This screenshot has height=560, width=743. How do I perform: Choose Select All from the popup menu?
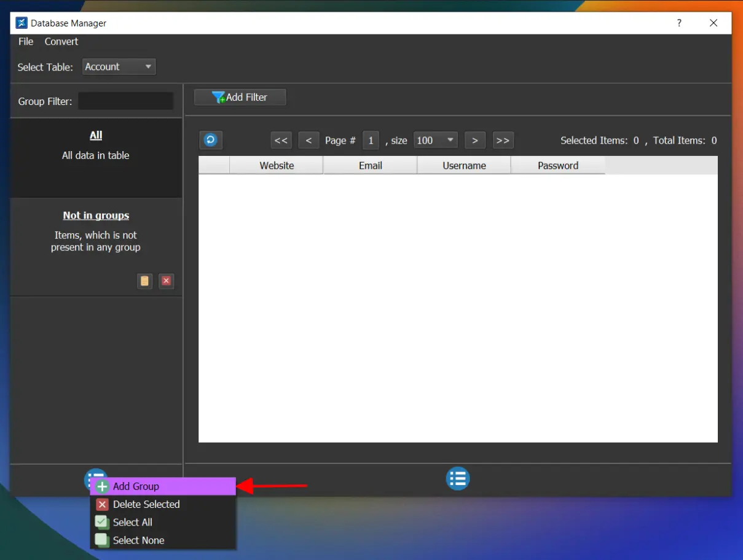coord(163,522)
